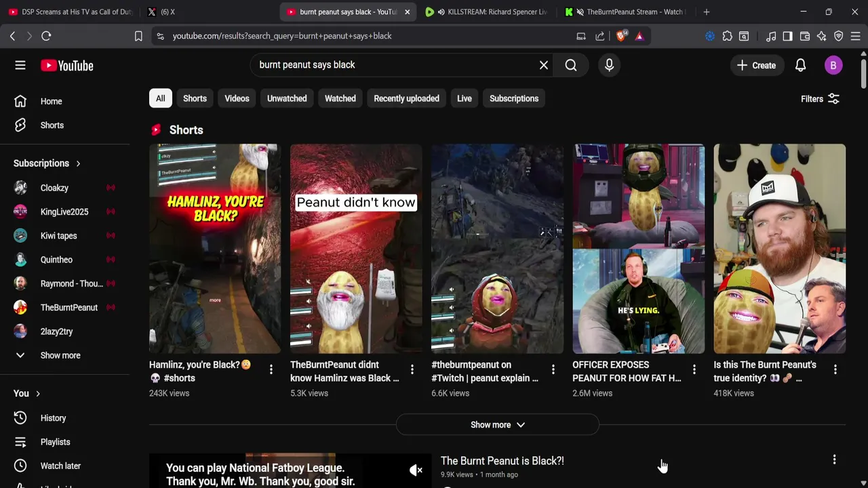868x488 pixels.
Task: Switch to KILLSTREAM: Richard Spencer tab
Action: click(486, 12)
